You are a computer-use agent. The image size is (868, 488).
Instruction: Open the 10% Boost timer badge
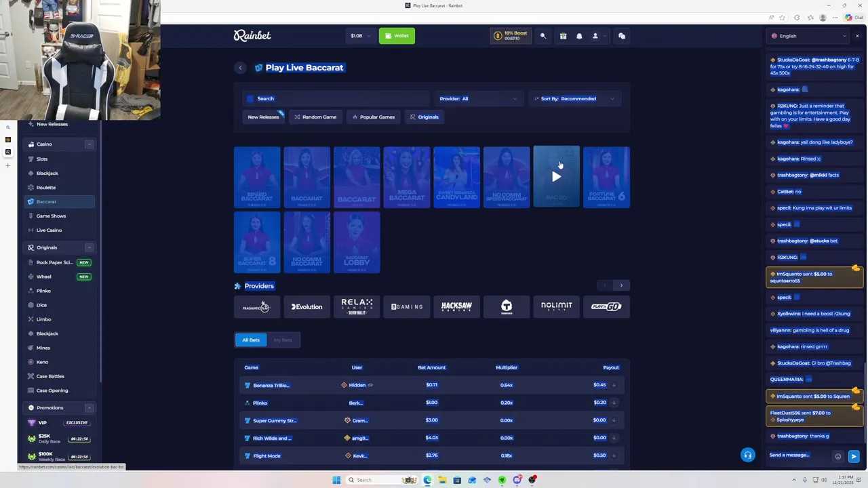point(511,36)
